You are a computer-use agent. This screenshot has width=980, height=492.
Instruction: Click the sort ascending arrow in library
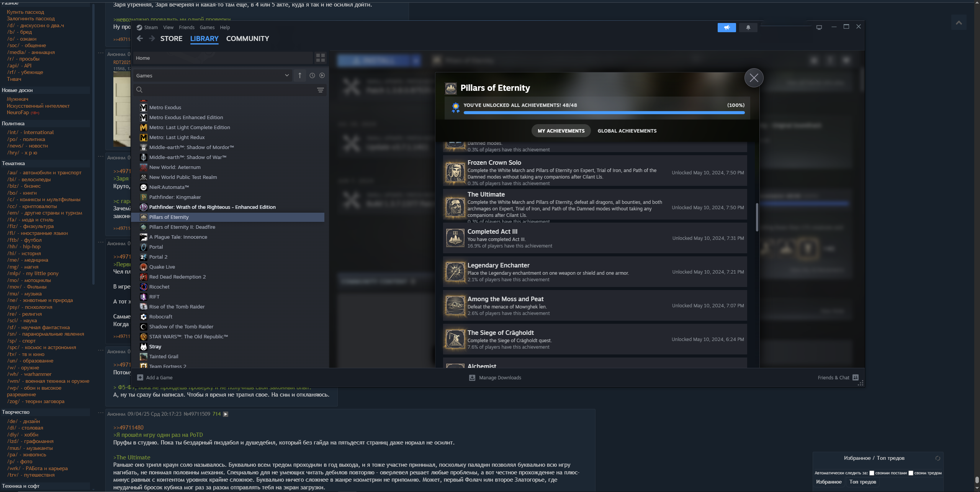(300, 75)
